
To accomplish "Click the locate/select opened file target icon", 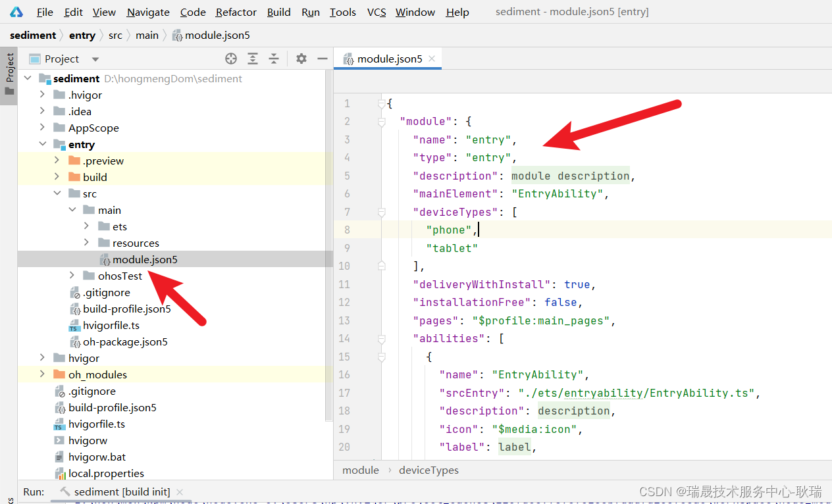I will [231, 59].
